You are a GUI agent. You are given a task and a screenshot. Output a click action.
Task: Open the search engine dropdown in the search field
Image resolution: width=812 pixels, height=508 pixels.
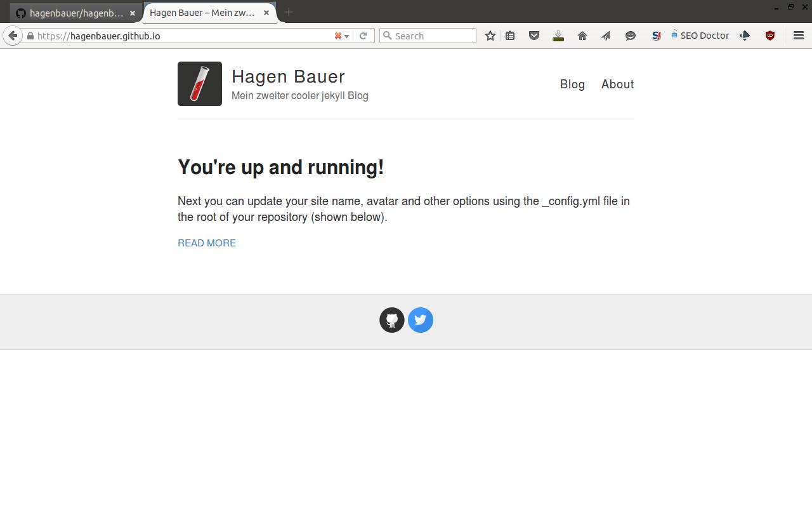pos(388,36)
